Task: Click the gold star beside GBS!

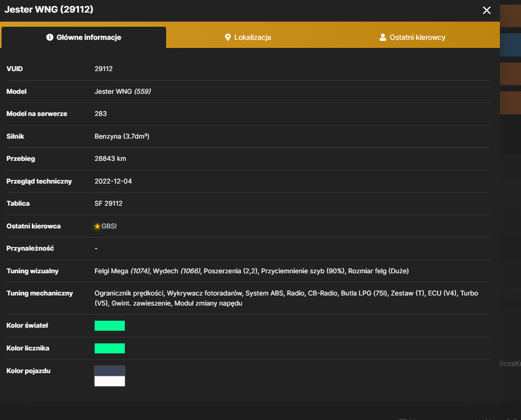Action: [x=97, y=226]
